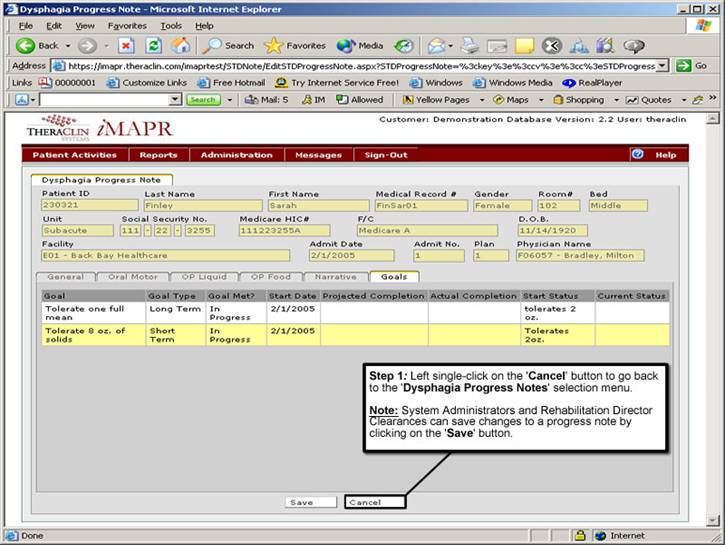Viewport: 725px width, 545px height.
Task: Click Sign-Out in the navigation bar
Action: click(386, 155)
